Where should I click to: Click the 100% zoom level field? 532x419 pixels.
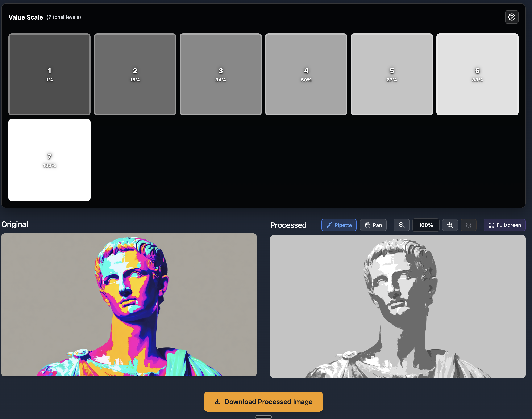(x=426, y=225)
